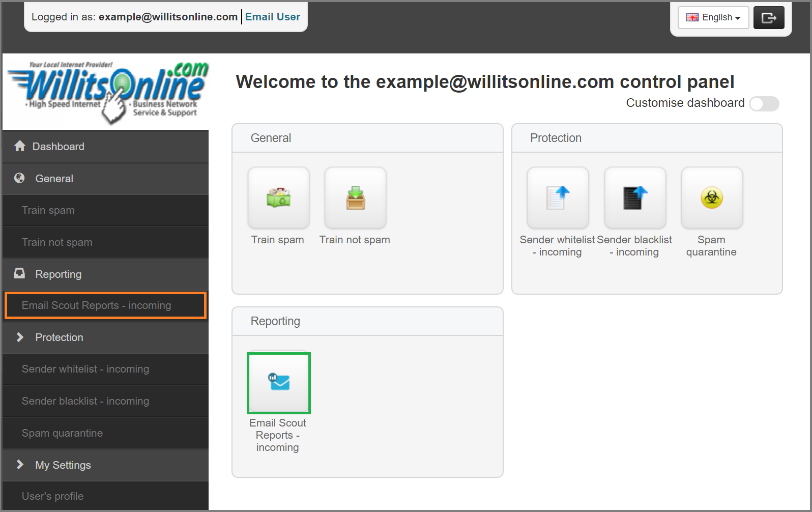Click the Welcome control panel heading

click(485, 82)
